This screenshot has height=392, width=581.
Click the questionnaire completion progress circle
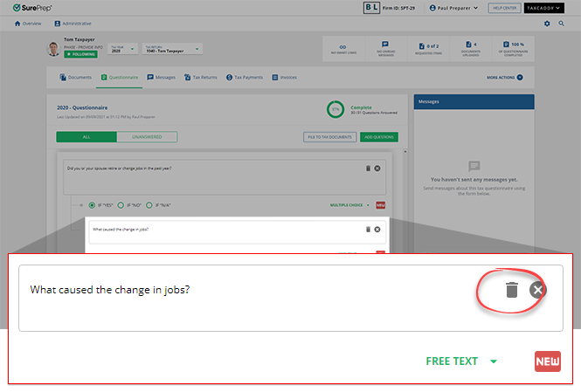click(335, 109)
